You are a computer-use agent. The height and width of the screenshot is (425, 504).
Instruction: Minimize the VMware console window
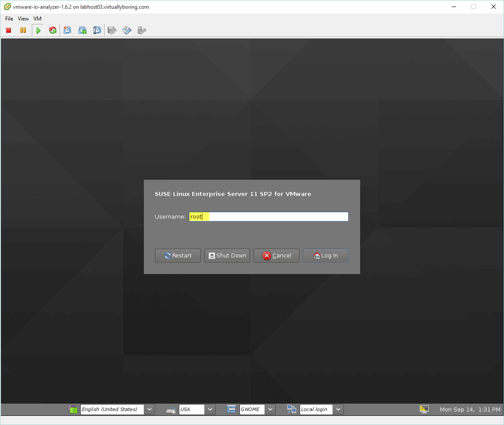(454, 7)
